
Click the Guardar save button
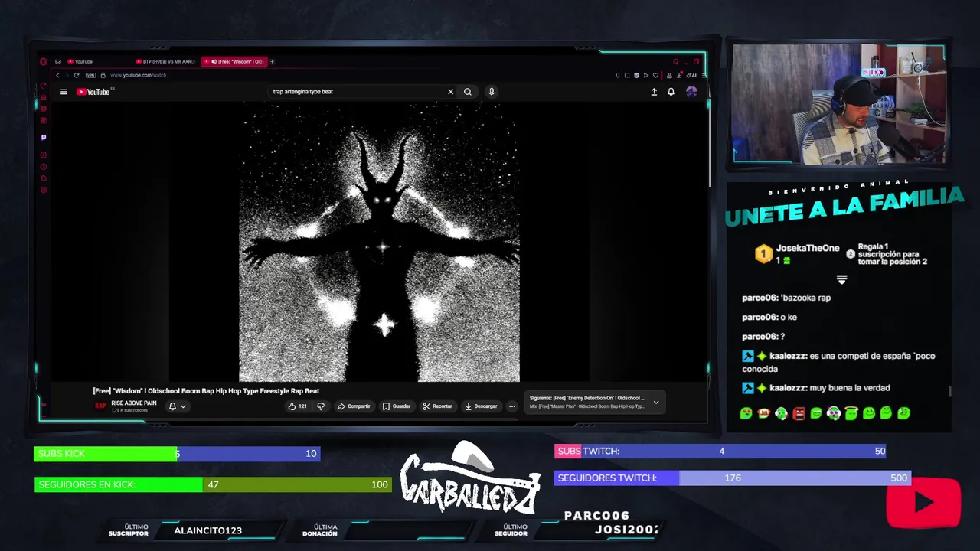click(397, 406)
